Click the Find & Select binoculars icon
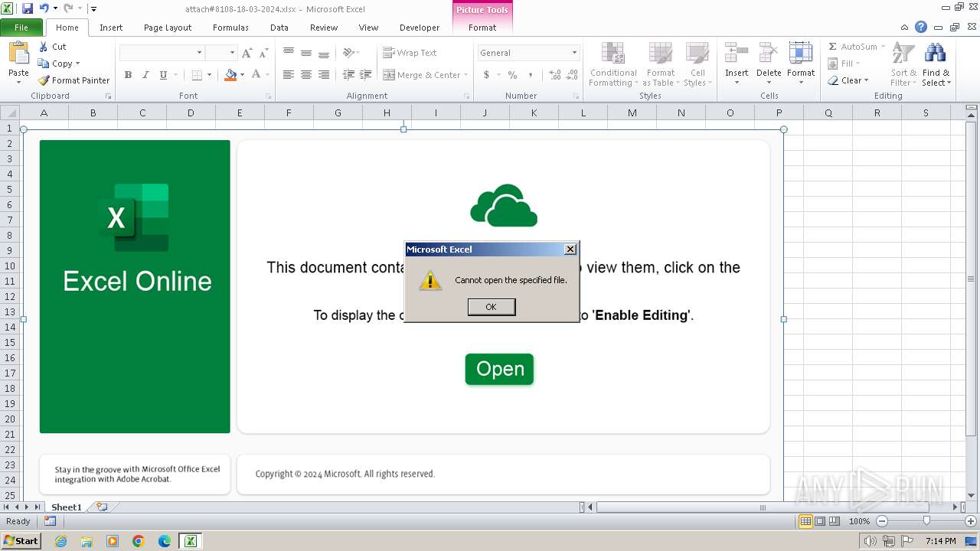The width and height of the screenshot is (980, 551). pyautogui.click(x=935, y=54)
